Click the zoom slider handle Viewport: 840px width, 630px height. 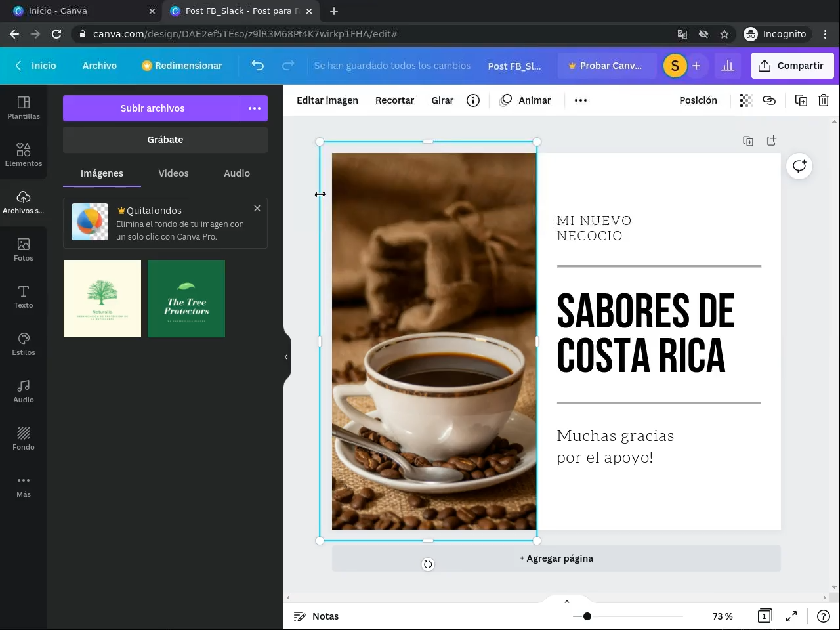coord(587,616)
